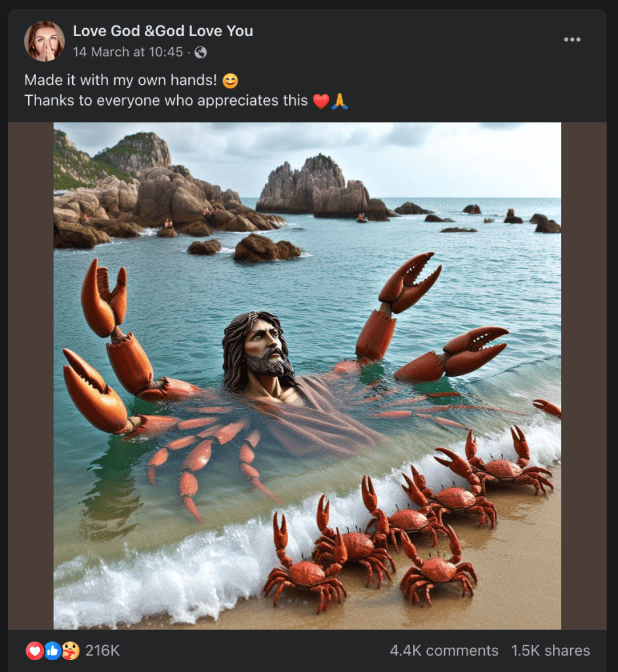Open the 4.4K comments

pyautogui.click(x=444, y=651)
